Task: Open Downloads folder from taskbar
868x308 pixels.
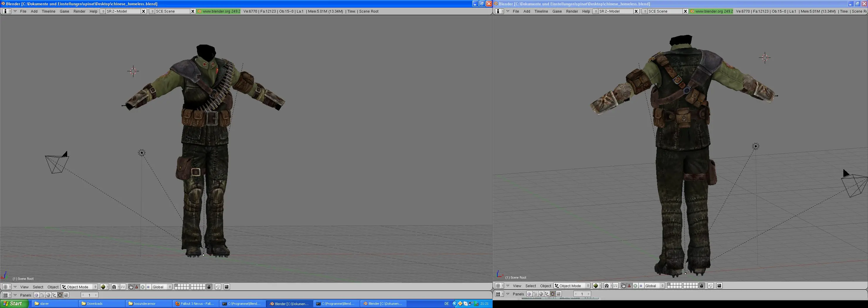Action: click(102, 304)
